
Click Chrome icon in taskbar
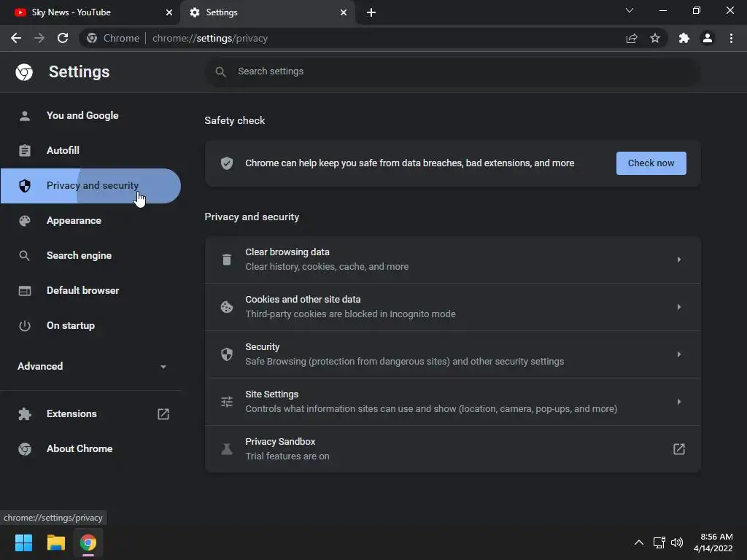[x=88, y=542]
